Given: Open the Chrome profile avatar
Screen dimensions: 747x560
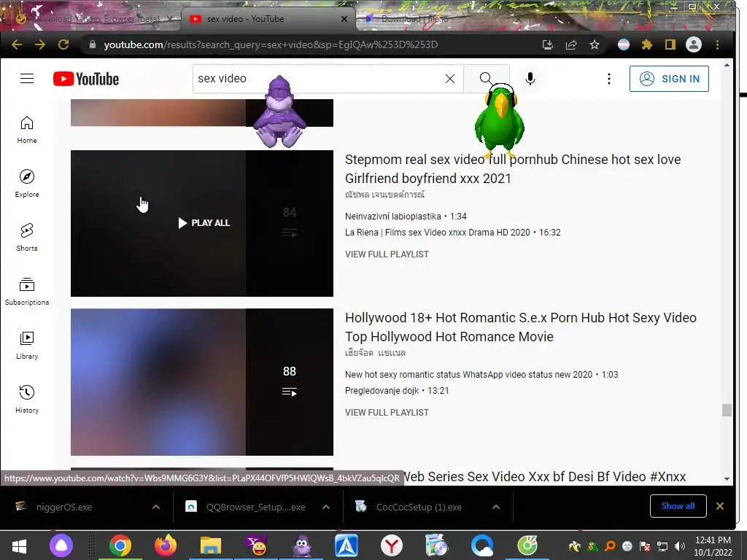Looking at the screenshot, I should [694, 44].
